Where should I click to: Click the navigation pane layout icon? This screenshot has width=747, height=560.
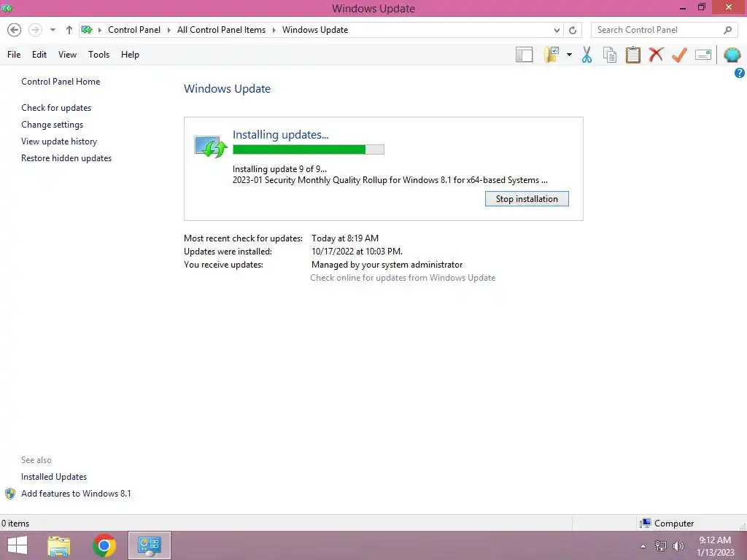524,55
